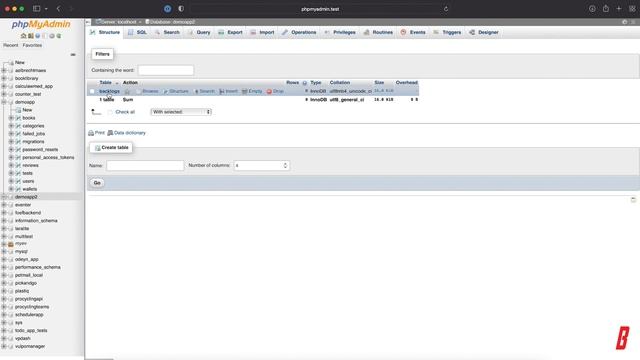Switch to the SQL tab
This screenshot has width=640, height=360.
coord(137,32)
